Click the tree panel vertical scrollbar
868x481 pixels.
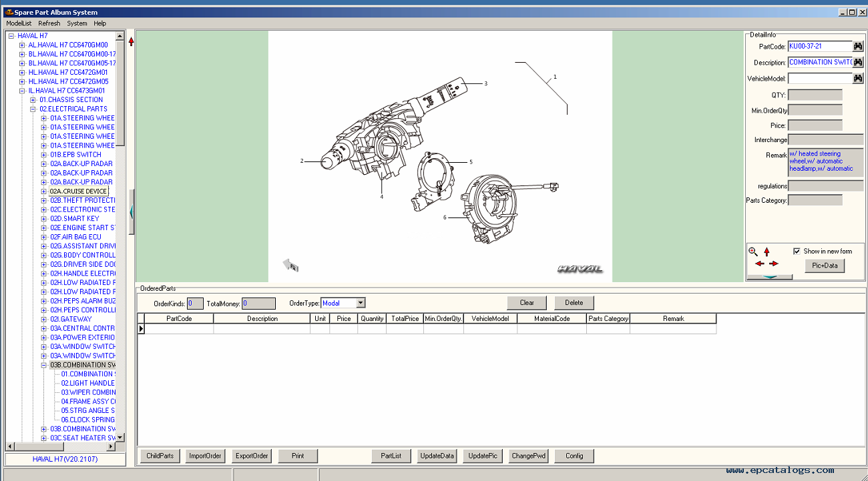coord(120,237)
